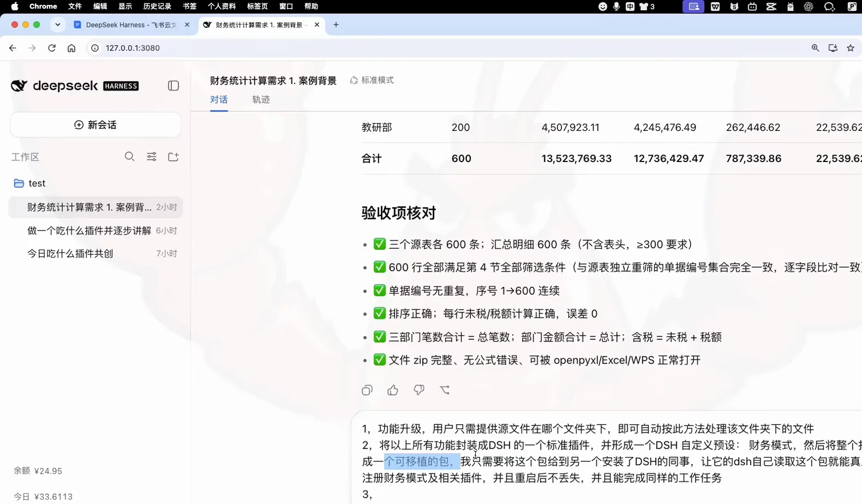
Task: Open the 编辑 menu
Action: [100, 6]
